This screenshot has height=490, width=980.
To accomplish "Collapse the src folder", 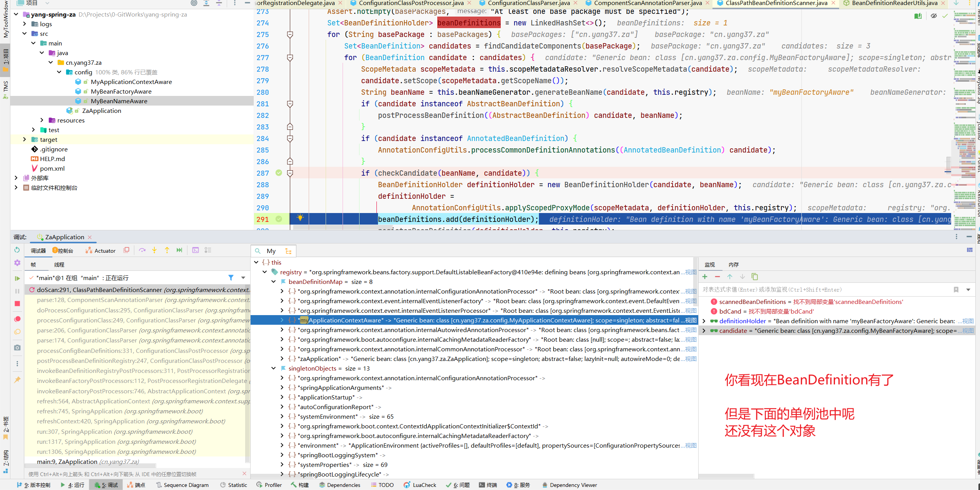I will coord(24,34).
